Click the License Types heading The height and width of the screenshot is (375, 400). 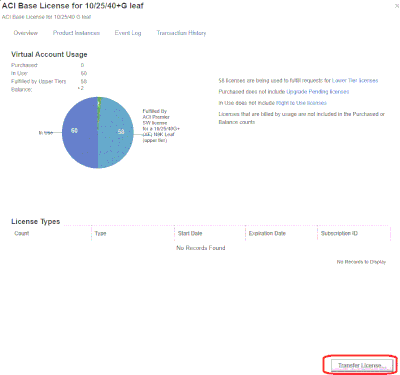tap(36, 222)
